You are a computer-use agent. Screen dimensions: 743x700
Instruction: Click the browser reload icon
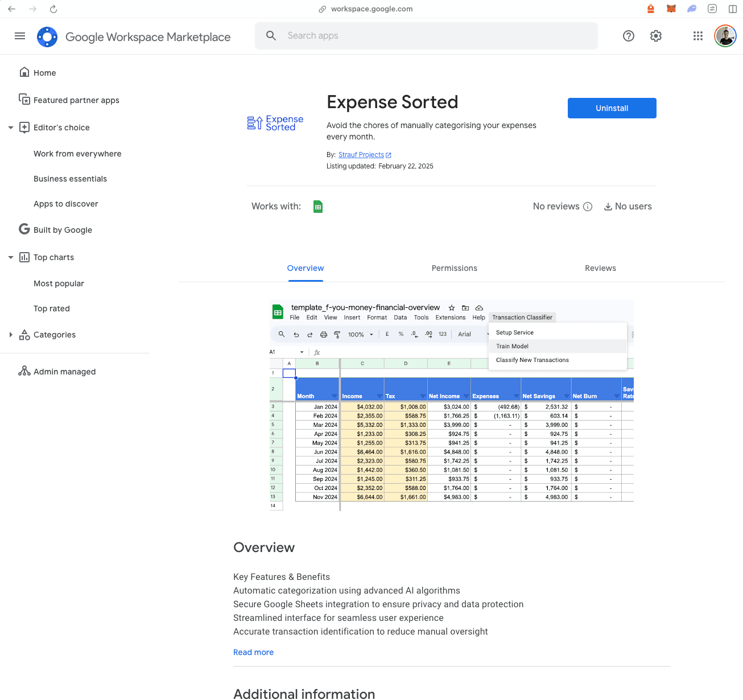tap(53, 9)
